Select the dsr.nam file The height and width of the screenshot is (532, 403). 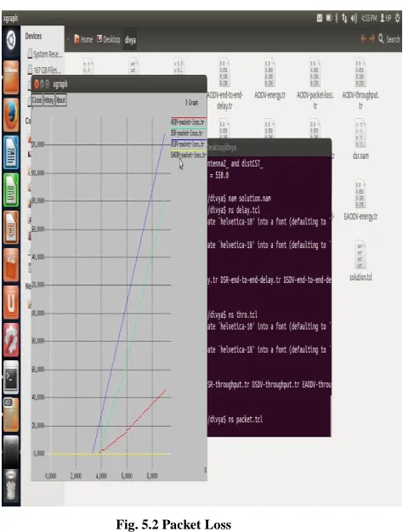click(360, 139)
